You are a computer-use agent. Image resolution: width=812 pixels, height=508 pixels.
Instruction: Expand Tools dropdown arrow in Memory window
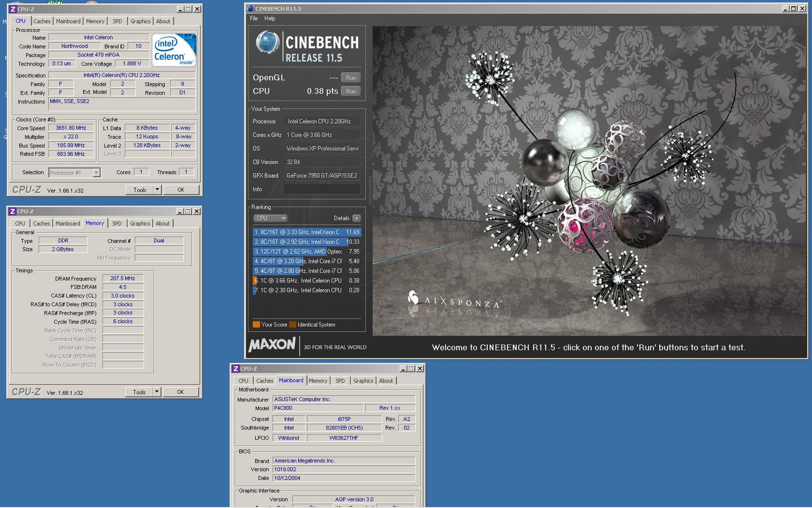(157, 392)
